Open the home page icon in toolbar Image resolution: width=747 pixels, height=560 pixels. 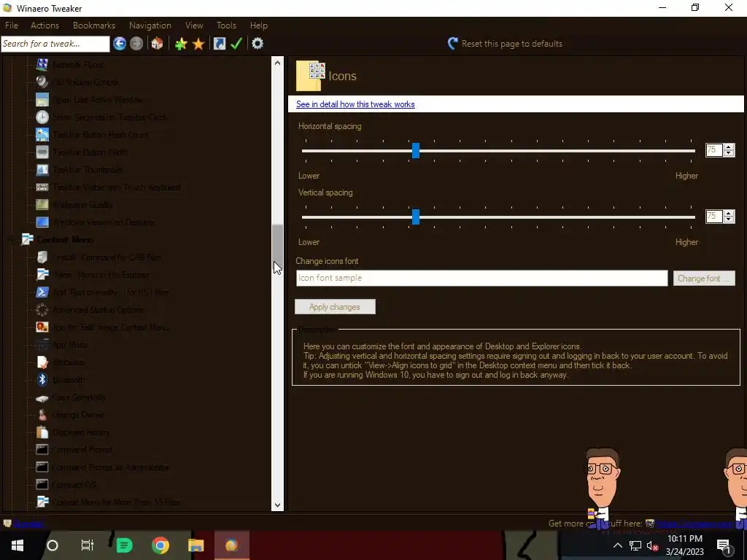click(157, 44)
